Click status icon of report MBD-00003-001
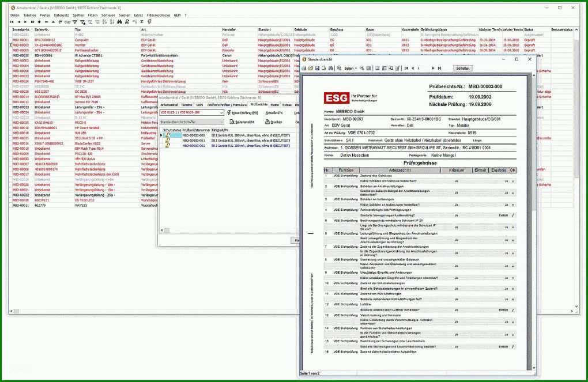This screenshot has width=588, height=382. click(168, 141)
